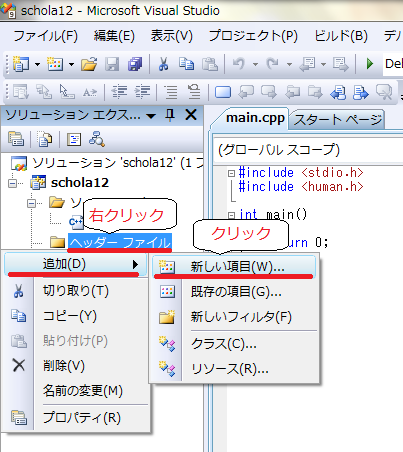This screenshot has width=403, height=452.
Task: Choose 名前の変更(M) from the context menu
Action: pyautogui.click(x=76, y=390)
